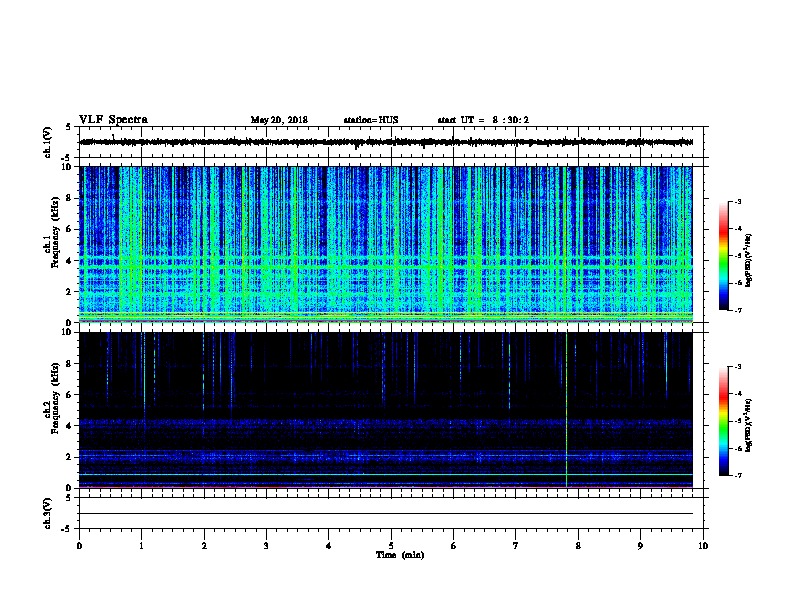
Task: Click the "station=HUS" label
Action: pos(371,120)
